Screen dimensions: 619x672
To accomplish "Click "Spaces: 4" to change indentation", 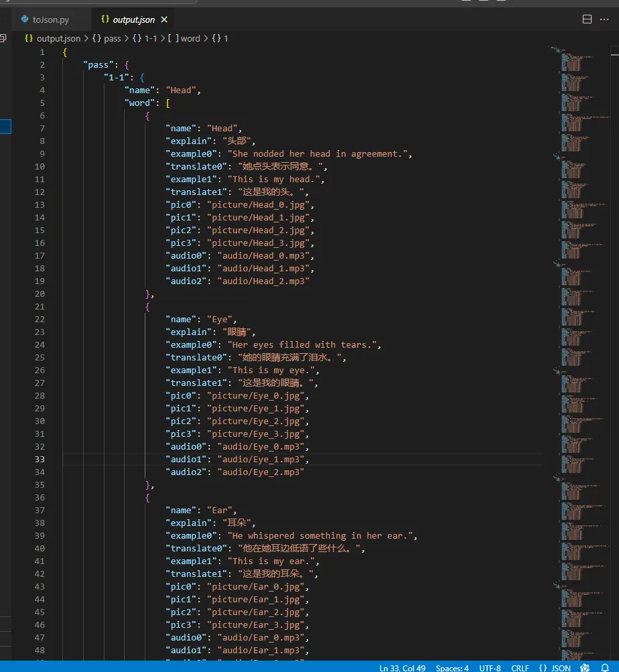I will coord(452,667).
